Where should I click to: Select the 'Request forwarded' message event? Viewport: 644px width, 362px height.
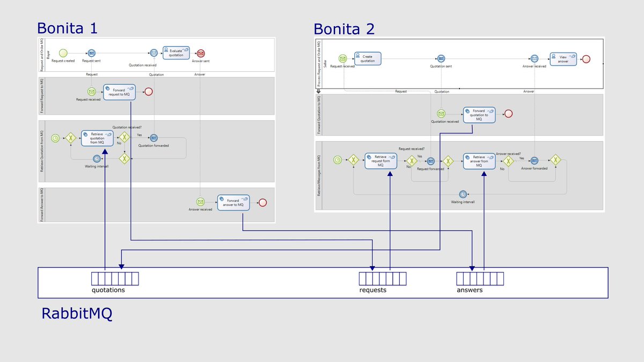point(430,160)
